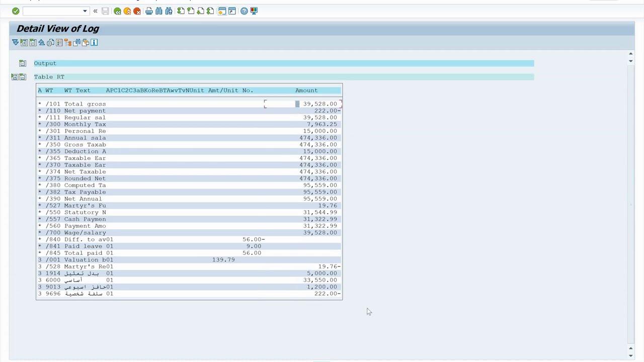
Task: Select the /380 Computed Ta row
Action: point(189,186)
